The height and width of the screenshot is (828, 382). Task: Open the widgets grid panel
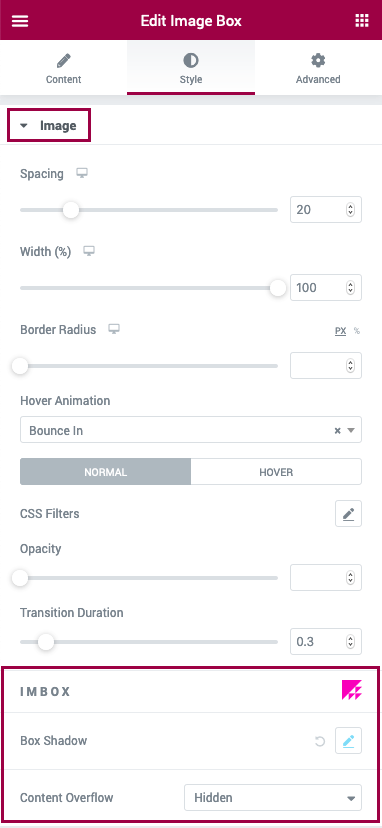pyautogui.click(x=361, y=21)
